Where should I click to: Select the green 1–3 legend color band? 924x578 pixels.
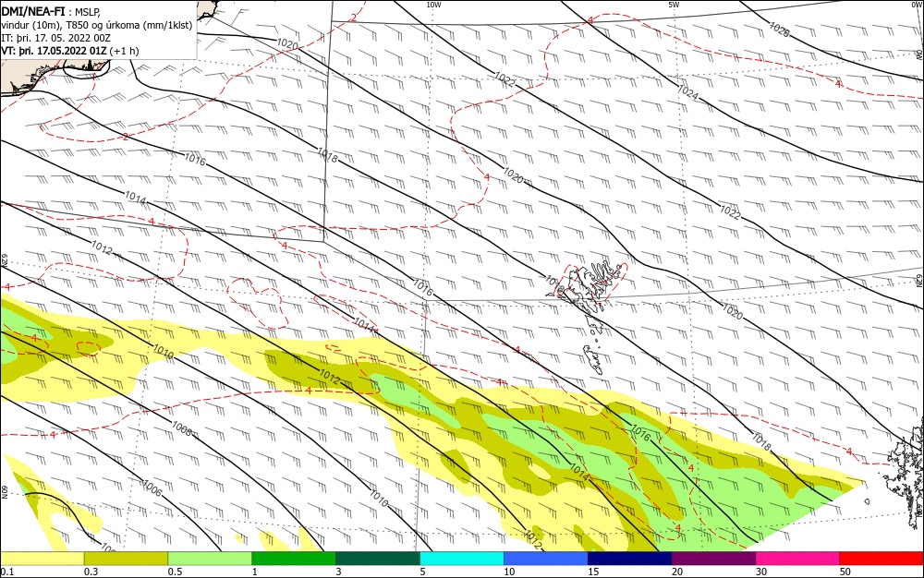pyautogui.click(x=294, y=559)
